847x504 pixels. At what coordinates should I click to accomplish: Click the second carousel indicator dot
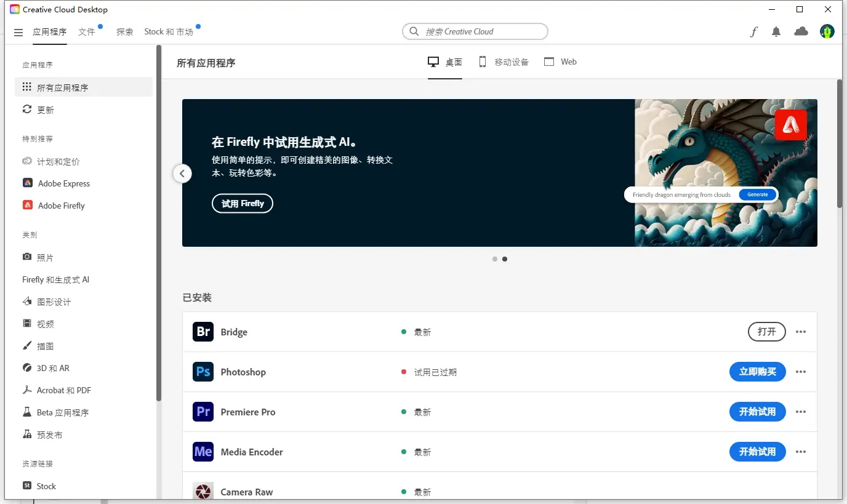[505, 259]
